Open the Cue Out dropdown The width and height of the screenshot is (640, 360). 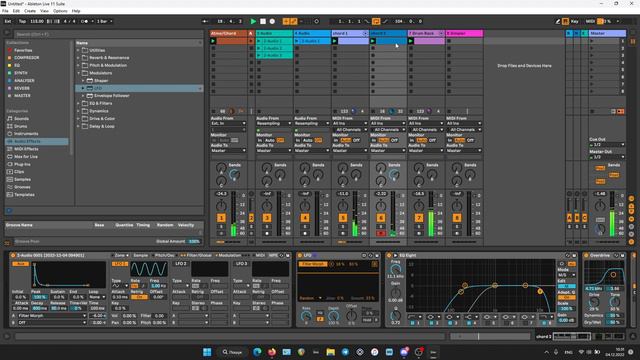pyautogui.click(x=607, y=145)
